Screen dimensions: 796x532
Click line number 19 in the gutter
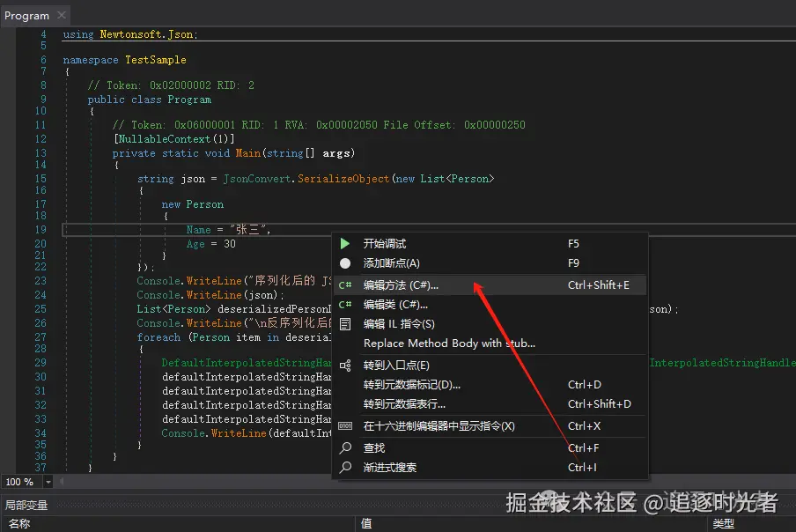point(41,230)
